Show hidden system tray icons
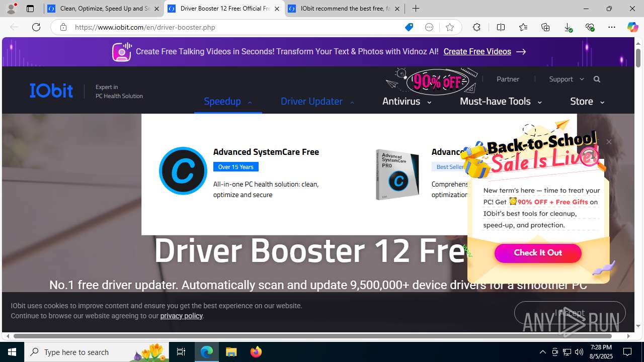Screen dimensions: 644x362 point(542,352)
